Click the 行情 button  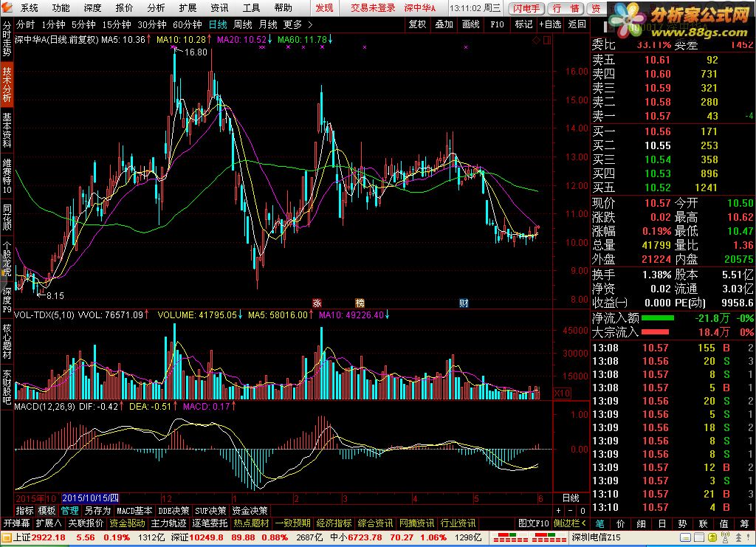click(x=566, y=8)
